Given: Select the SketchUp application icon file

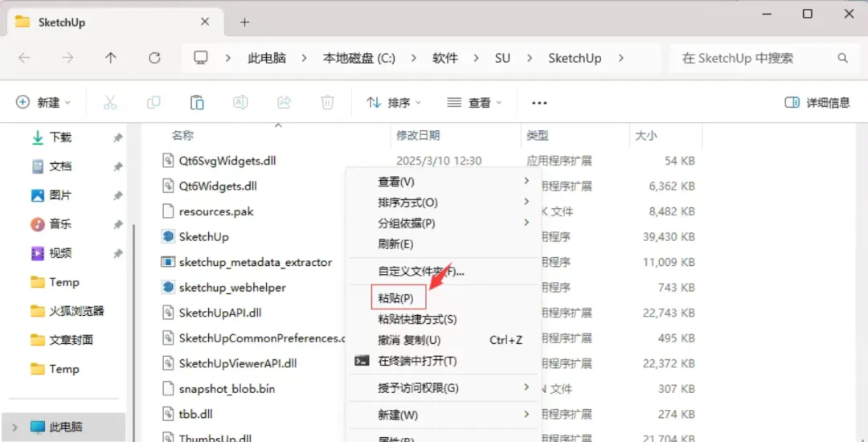Looking at the screenshot, I should tap(168, 237).
